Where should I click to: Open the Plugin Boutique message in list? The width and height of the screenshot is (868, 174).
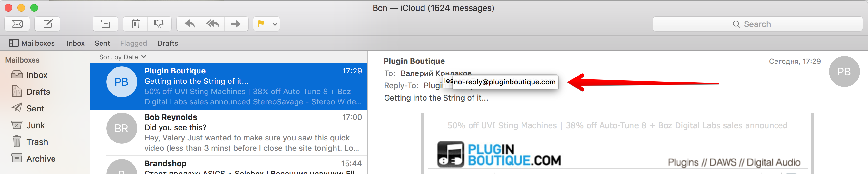[x=229, y=86]
